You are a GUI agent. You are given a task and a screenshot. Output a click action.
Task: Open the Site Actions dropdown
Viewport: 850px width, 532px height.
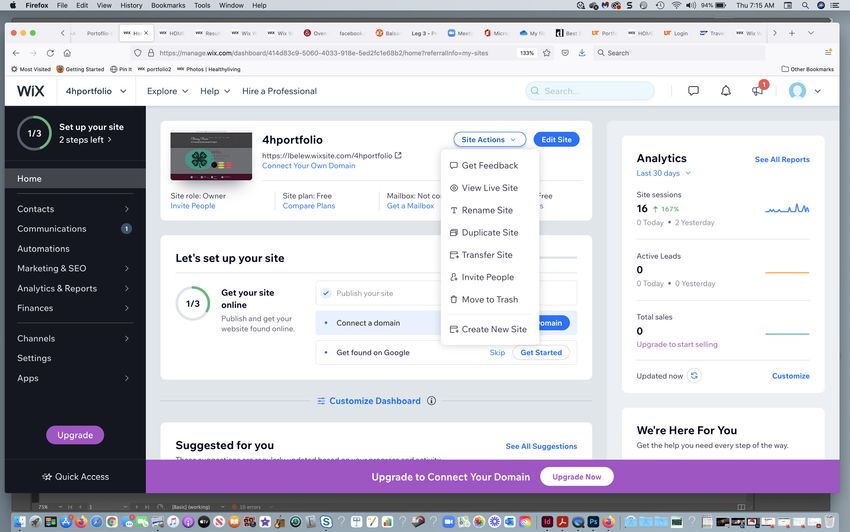[490, 139]
